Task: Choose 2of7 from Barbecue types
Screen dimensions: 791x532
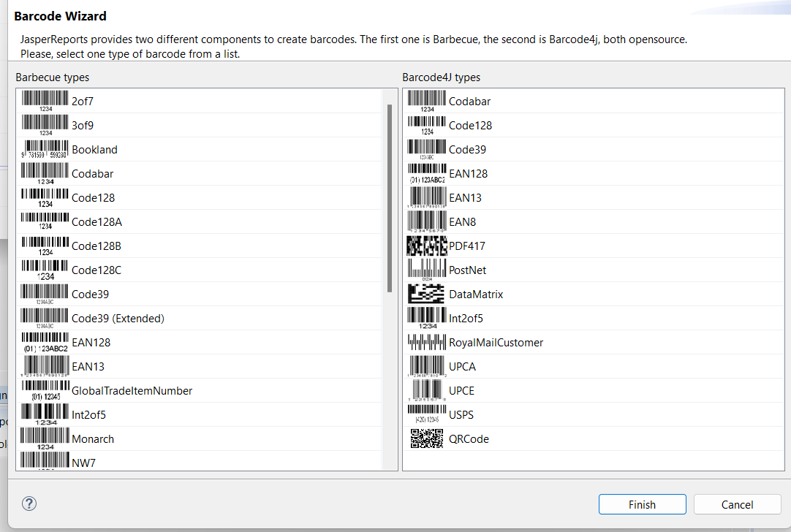Action: click(x=83, y=102)
